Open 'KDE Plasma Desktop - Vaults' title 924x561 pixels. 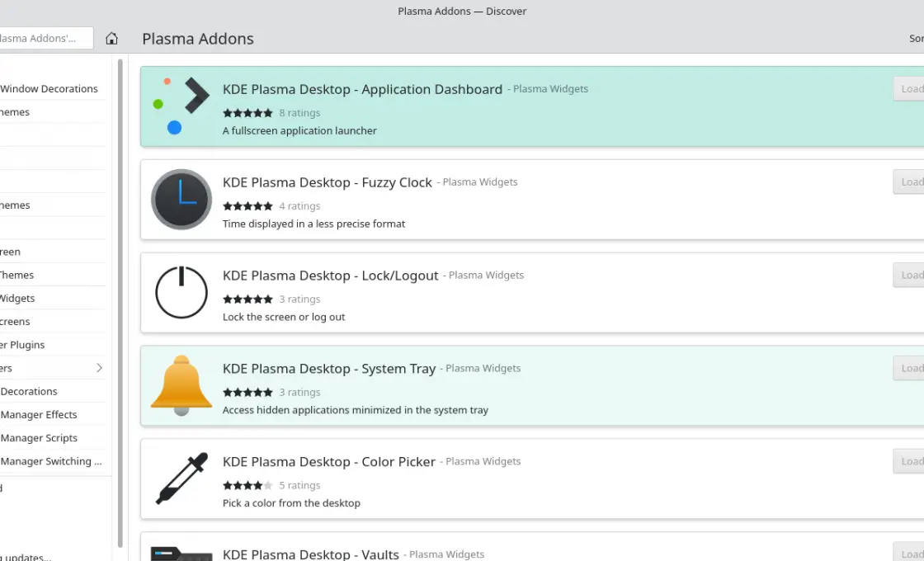(310, 554)
